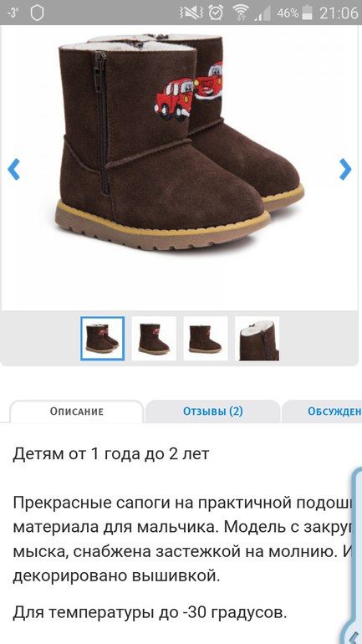Select fourth thumbnail showing boot fur lining
The width and height of the screenshot is (362, 644).
click(257, 339)
